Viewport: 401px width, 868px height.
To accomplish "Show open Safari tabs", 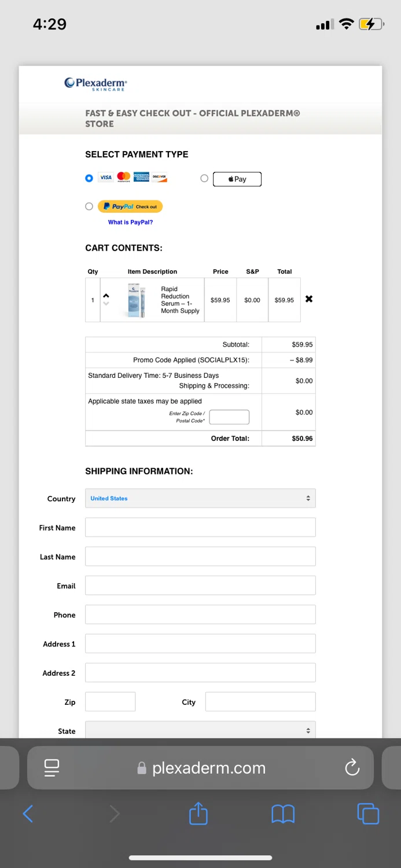I will pyautogui.click(x=368, y=814).
